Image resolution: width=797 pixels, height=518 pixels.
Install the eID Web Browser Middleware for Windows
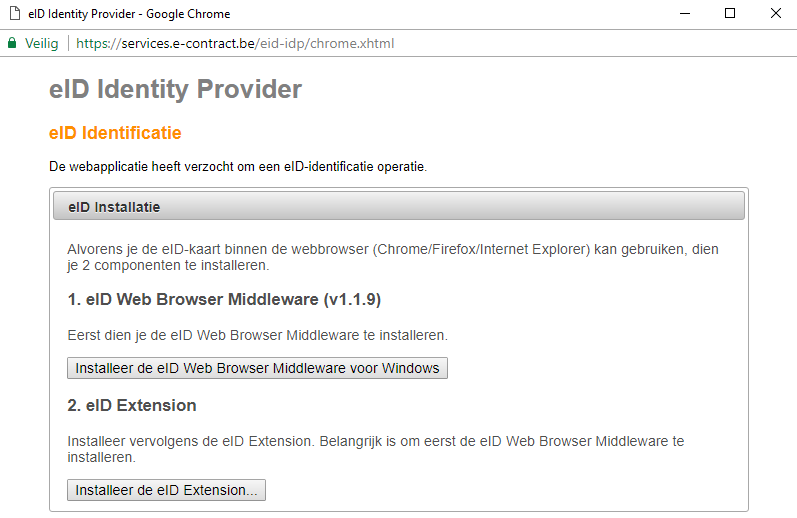pyautogui.click(x=257, y=368)
